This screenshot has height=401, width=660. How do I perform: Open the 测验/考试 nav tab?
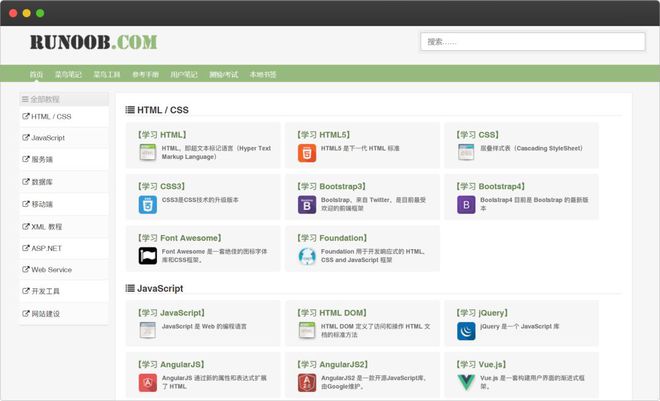click(x=224, y=74)
